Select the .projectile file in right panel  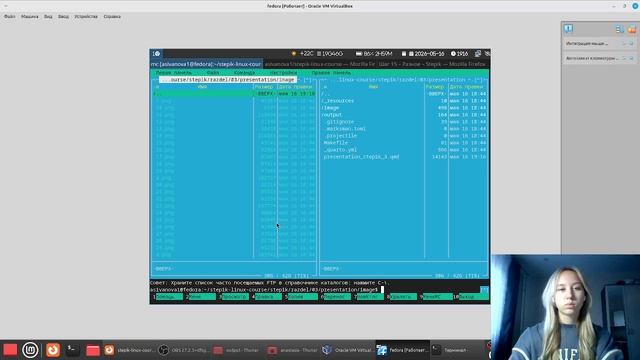(341, 136)
